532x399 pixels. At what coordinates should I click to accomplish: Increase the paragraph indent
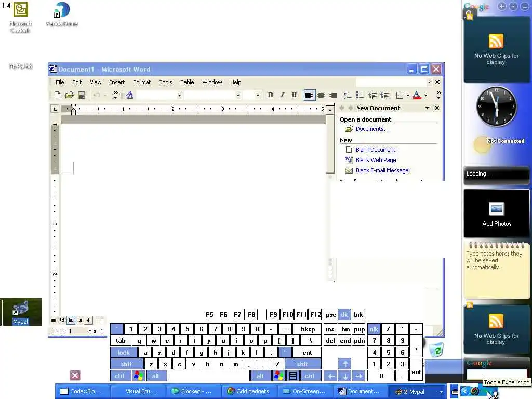point(384,95)
